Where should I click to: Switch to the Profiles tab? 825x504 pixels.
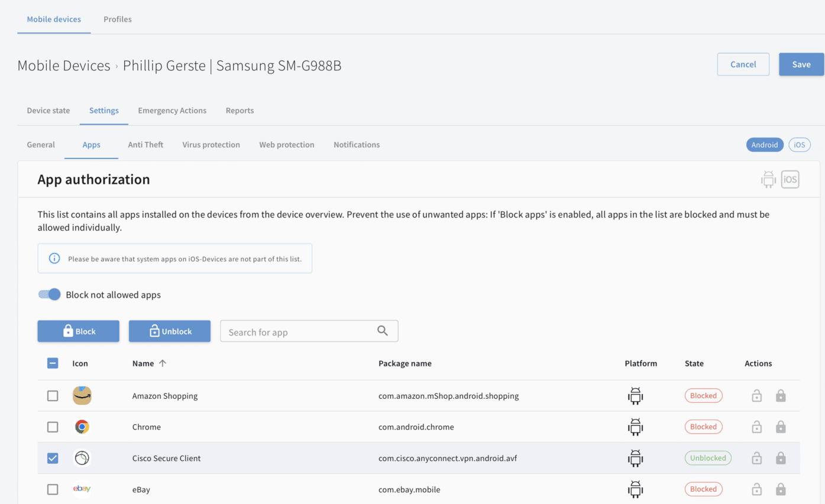click(x=118, y=19)
